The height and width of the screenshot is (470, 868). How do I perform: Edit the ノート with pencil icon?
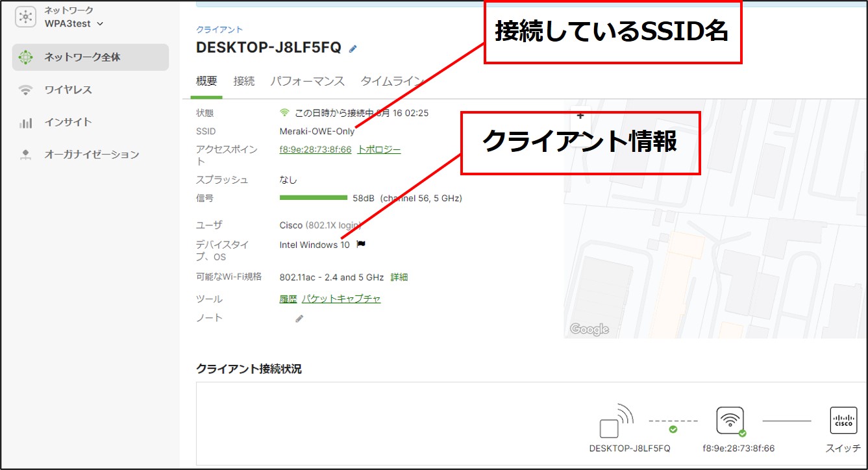tap(299, 318)
